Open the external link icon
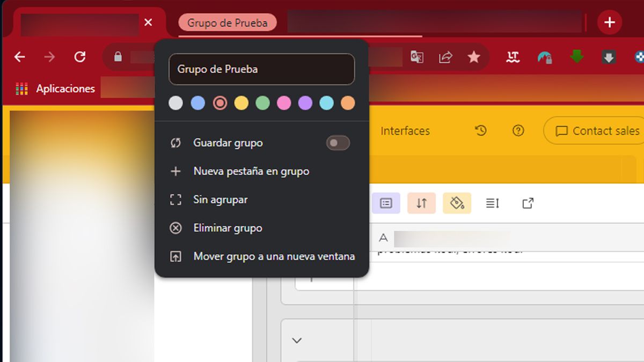This screenshot has width=644, height=362. pos(528,203)
